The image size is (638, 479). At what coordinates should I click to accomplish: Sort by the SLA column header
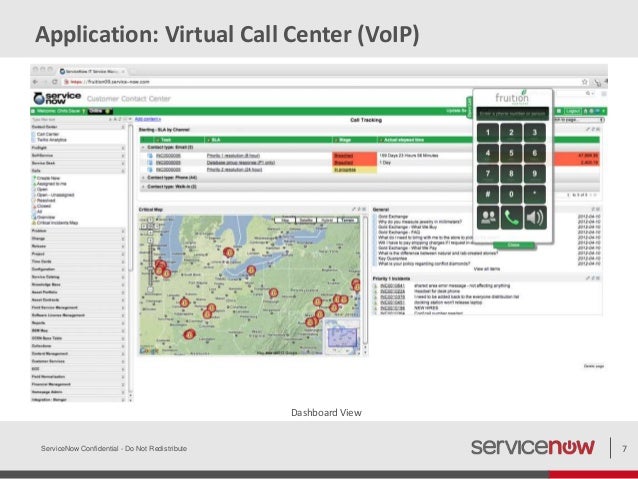(x=216, y=140)
